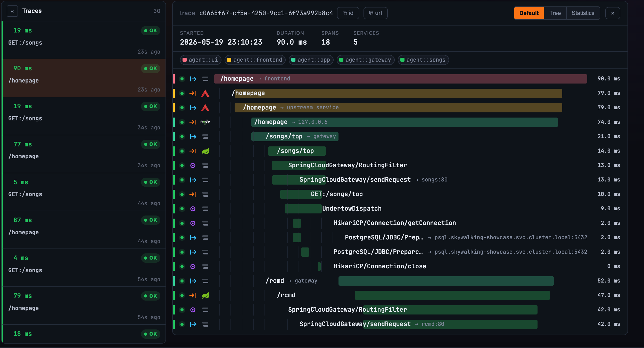Click the exit arrow icon on /songs/top → gateway row
Image resolution: width=644 pixels, height=348 pixels.
point(193,137)
